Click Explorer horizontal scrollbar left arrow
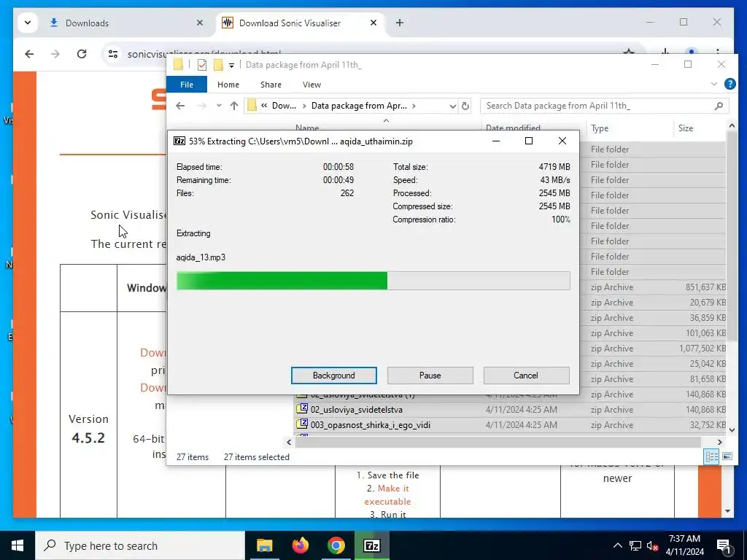The width and height of the screenshot is (747, 560). pyautogui.click(x=289, y=443)
